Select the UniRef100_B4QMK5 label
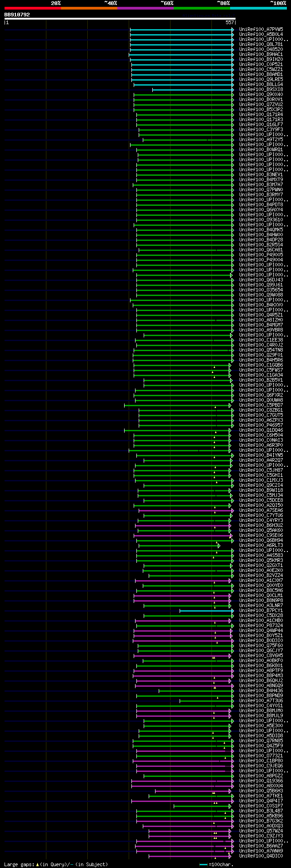Viewport: 291px width, 868px height. click(x=261, y=230)
